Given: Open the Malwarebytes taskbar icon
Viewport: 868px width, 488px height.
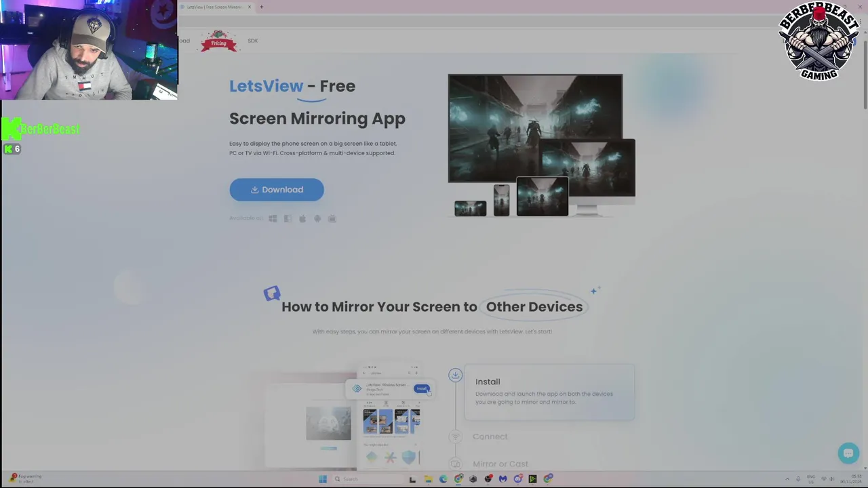Looking at the screenshot, I should pyautogui.click(x=502, y=479).
